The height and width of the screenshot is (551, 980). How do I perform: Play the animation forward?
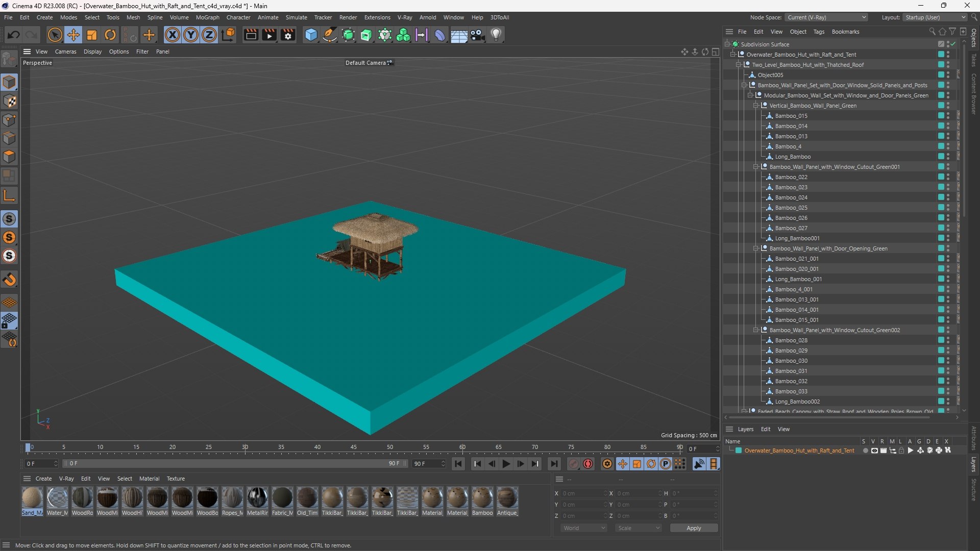pyautogui.click(x=506, y=464)
